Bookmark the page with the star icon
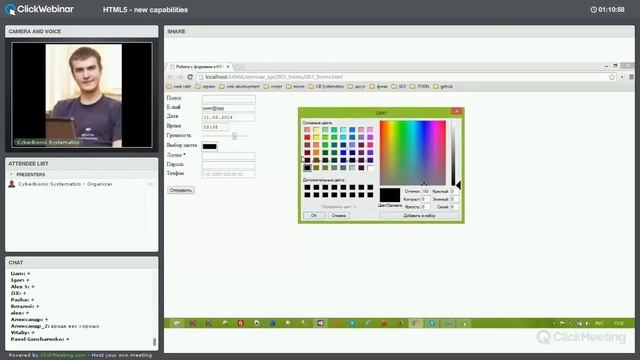The image size is (640, 360). coord(612,77)
